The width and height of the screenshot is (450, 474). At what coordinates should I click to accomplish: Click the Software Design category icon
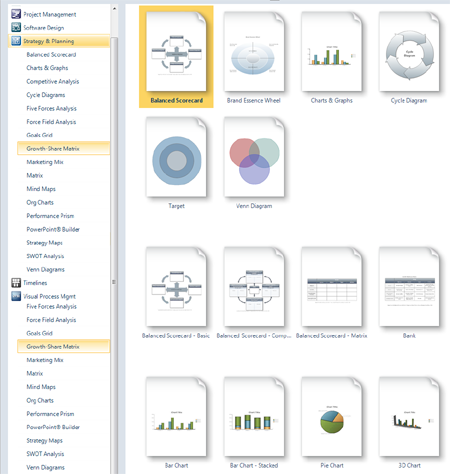tap(16, 27)
